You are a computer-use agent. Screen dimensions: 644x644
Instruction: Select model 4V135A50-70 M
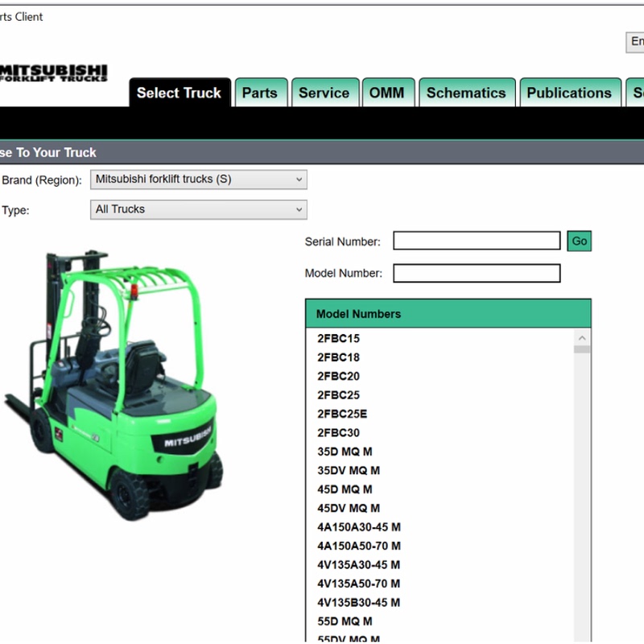(358, 584)
